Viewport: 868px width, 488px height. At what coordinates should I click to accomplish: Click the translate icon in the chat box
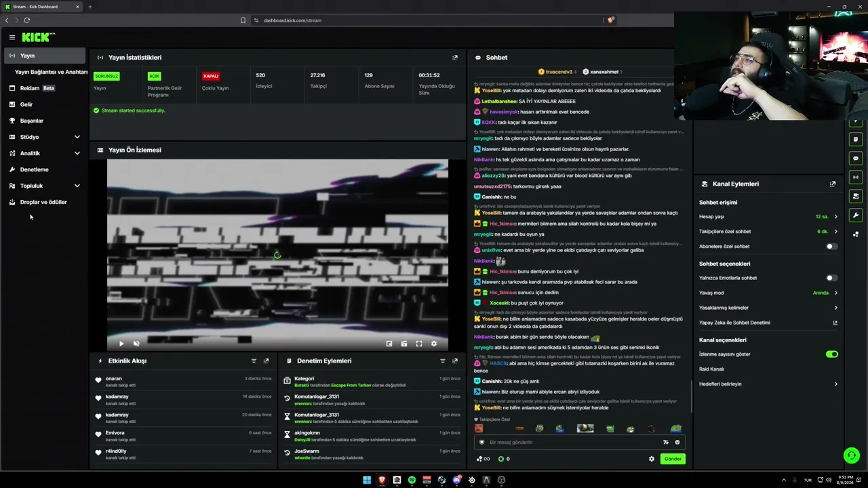pos(666,443)
